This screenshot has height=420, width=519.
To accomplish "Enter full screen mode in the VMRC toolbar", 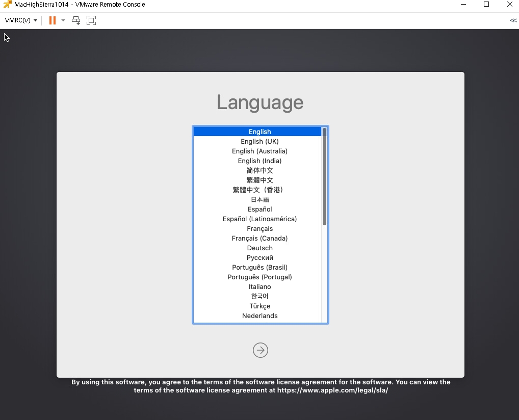I will coord(91,20).
